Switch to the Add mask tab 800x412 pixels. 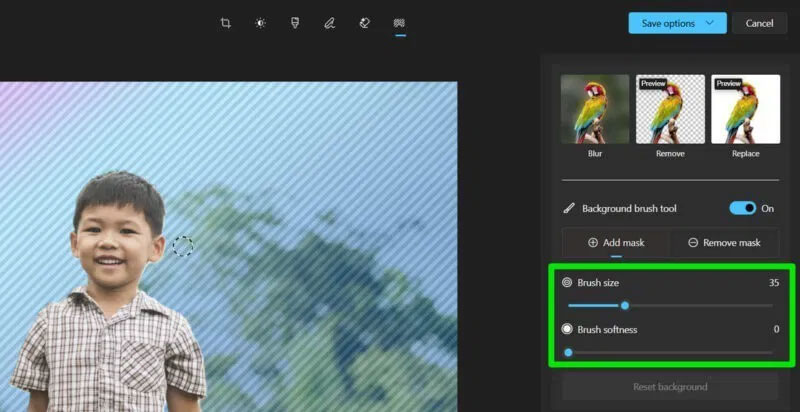616,243
